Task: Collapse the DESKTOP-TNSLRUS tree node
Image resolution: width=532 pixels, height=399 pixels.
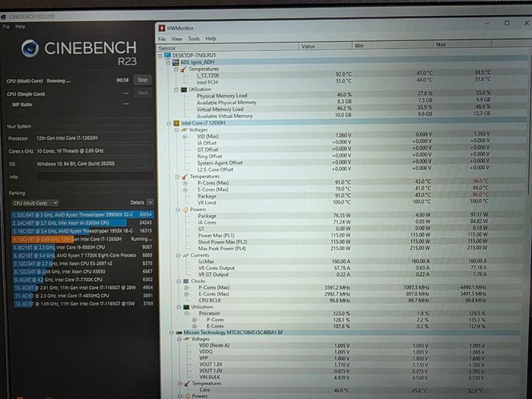Action: tap(160, 55)
